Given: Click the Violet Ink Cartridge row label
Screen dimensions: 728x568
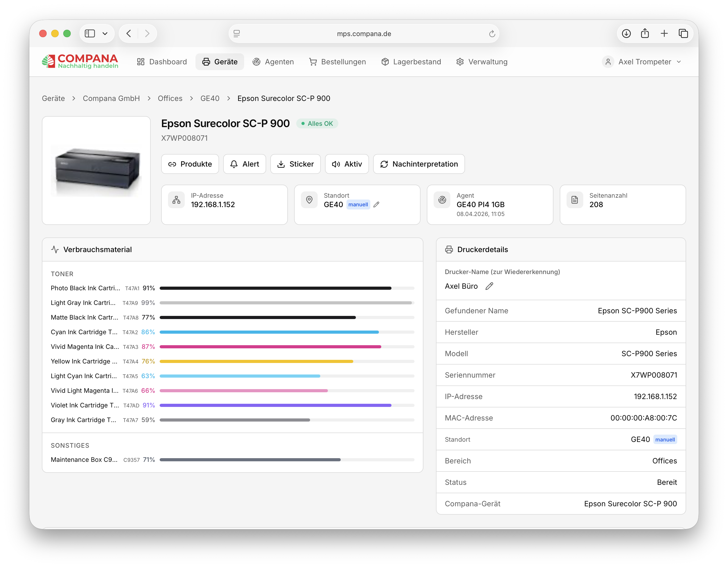Looking at the screenshot, I should pos(85,405).
